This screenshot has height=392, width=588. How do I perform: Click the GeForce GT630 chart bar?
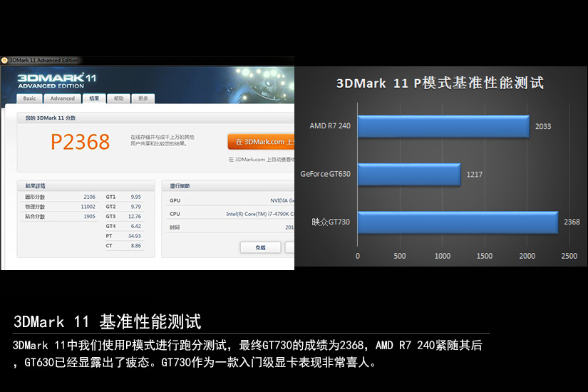click(x=409, y=175)
